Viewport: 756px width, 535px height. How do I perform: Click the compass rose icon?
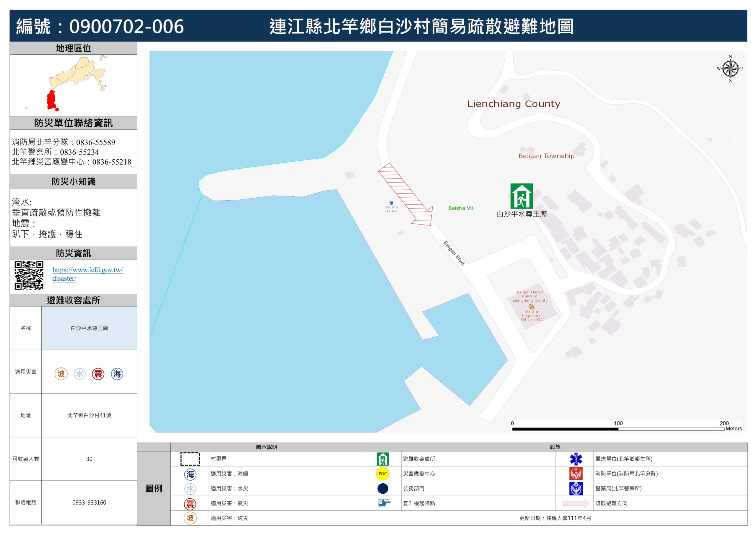pos(730,69)
